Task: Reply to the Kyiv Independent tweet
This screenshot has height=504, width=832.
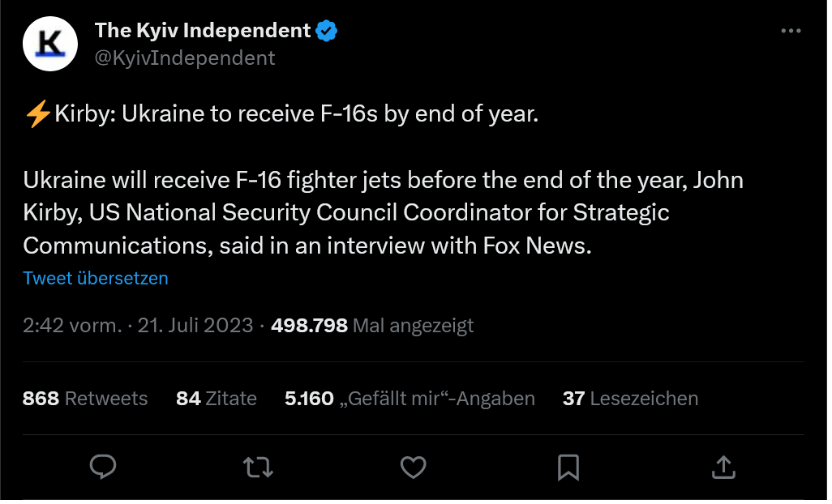Action: click(103, 466)
